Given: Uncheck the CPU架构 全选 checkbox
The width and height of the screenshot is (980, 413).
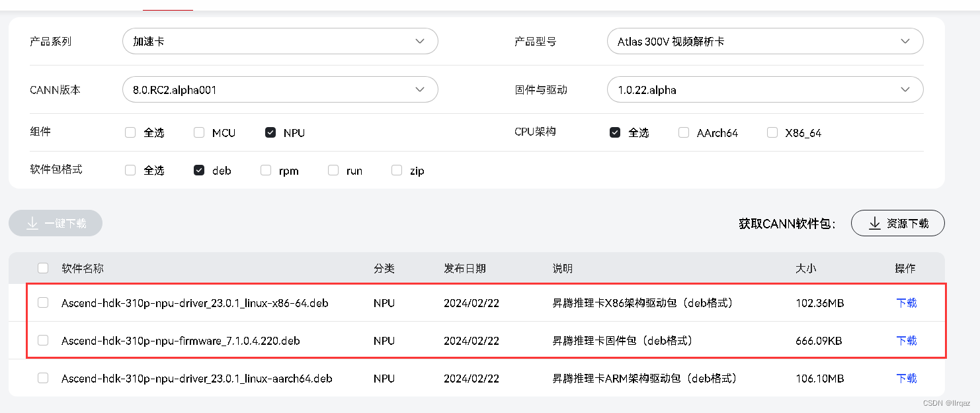Looking at the screenshot, I should click(x=615, y=132).
